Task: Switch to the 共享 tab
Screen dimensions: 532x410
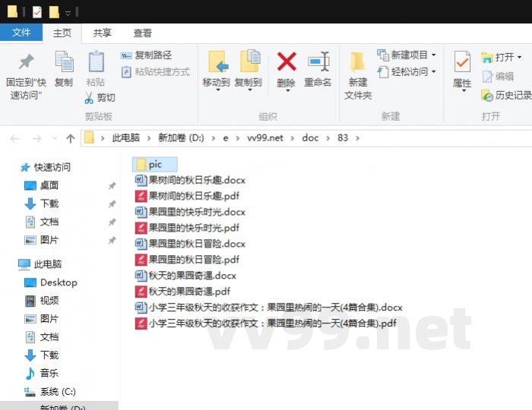Action: pos(102,33)
